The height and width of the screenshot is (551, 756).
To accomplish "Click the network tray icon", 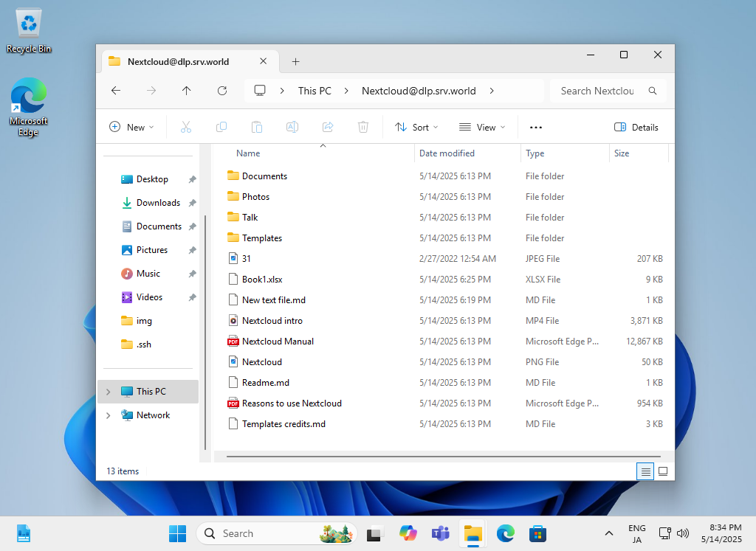I will tap(665, 533).
